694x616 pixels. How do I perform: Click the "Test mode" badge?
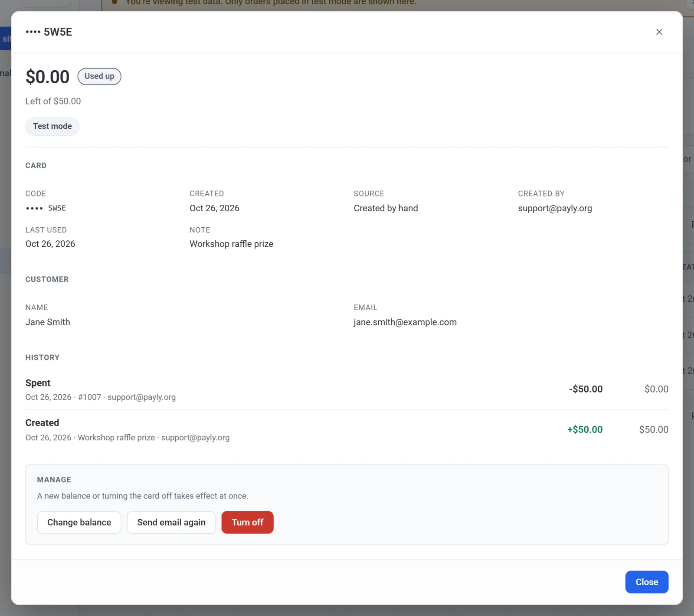[x=52, y=126]
